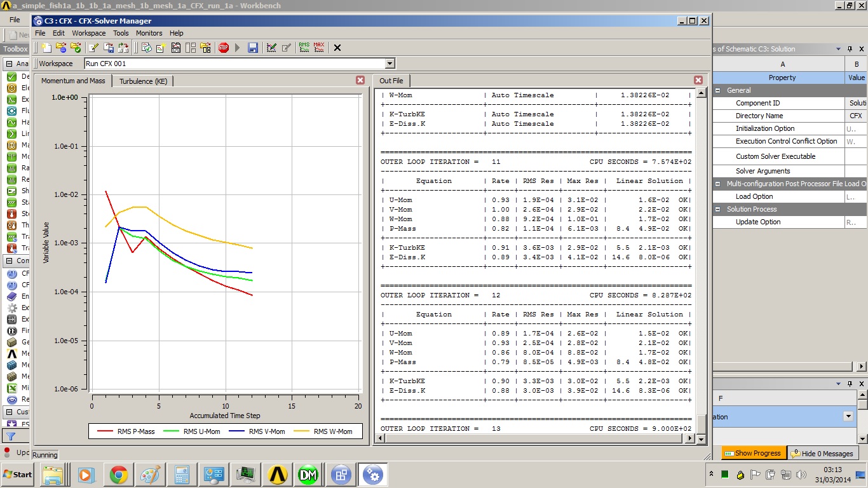Open the Help menu
The image size is (868, 488).
pyautogui.click(x=177, y=33)
